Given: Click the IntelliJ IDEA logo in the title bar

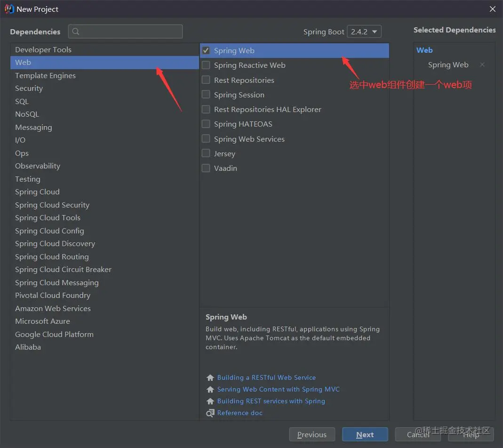Looking at the screenshot, I should pyautogui.click(x=9, y=8).
